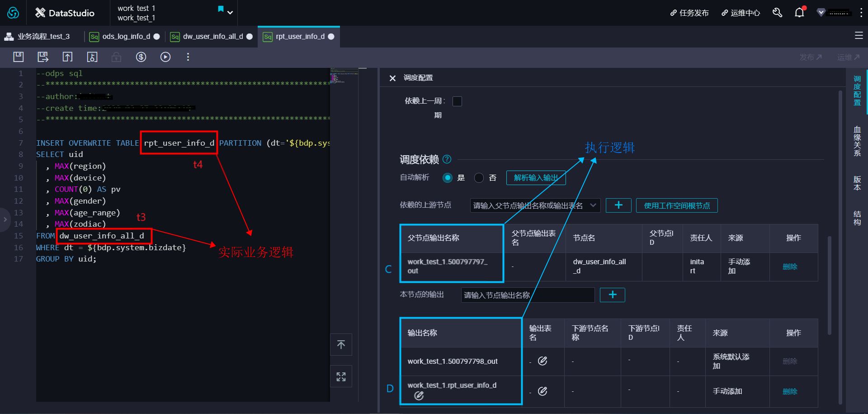Click the code minimap thumbnail

coord(344,76)
